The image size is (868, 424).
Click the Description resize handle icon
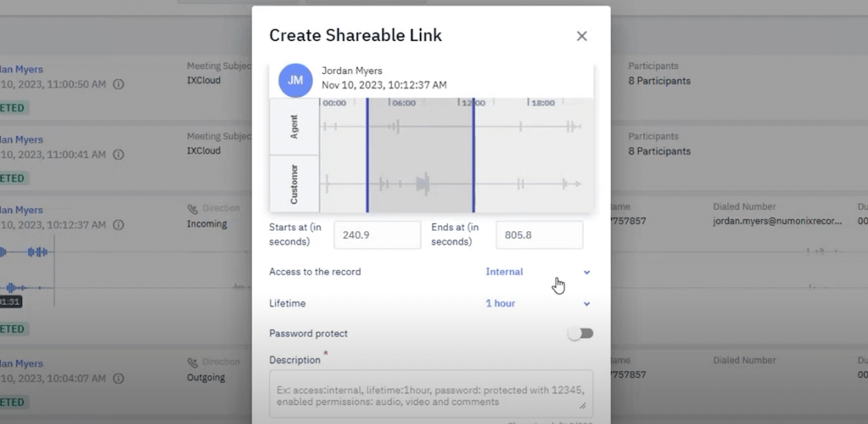tap(582, 406)
